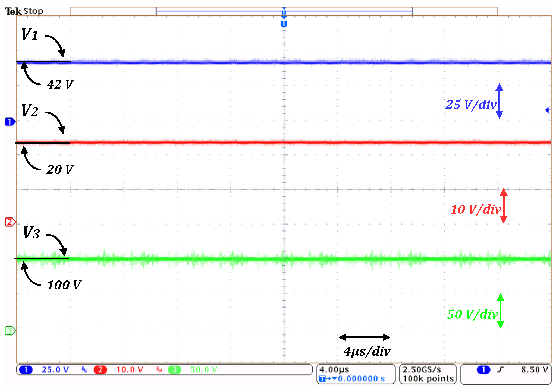Click the trigger source channel 1 badge
The width and height of the screenshot is (556, 392).
tap(483, 370)
